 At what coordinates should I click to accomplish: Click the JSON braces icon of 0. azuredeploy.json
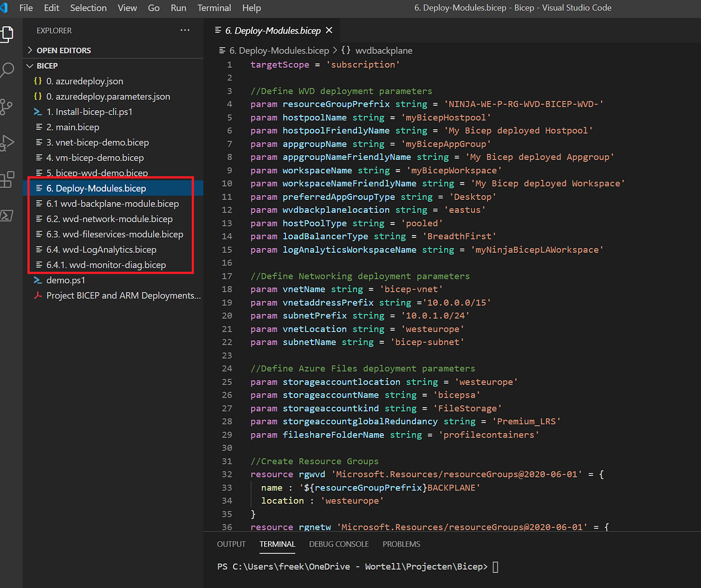[x=38, y=81]
